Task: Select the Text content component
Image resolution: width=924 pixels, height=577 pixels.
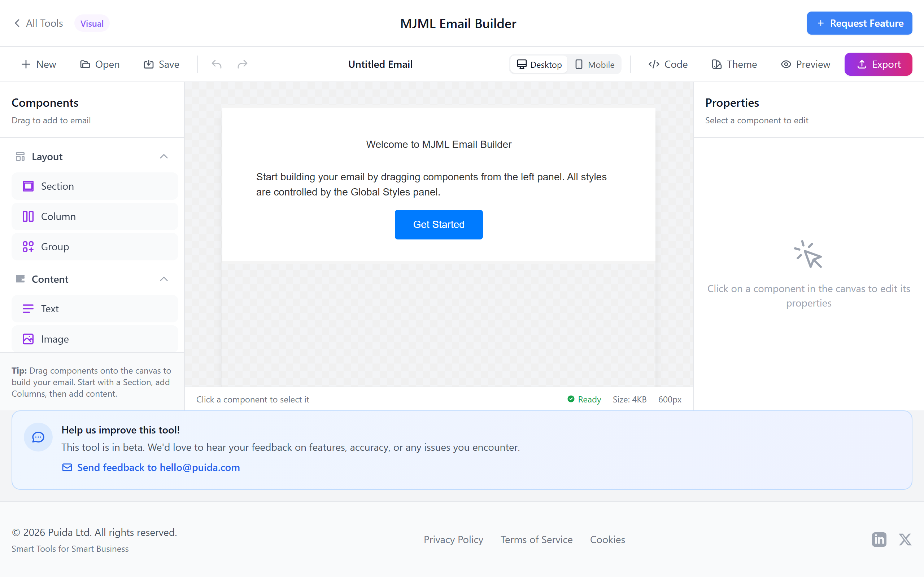Action: (x=94, y=308)
